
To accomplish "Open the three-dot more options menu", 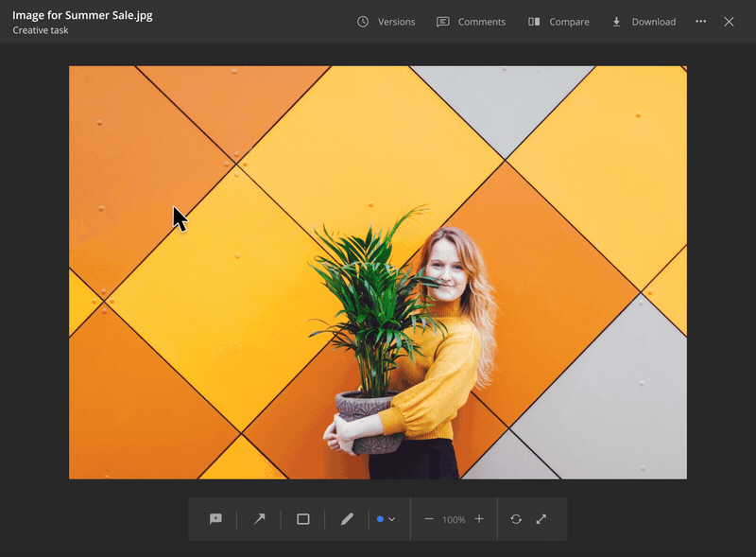I will tap(700, 21).
